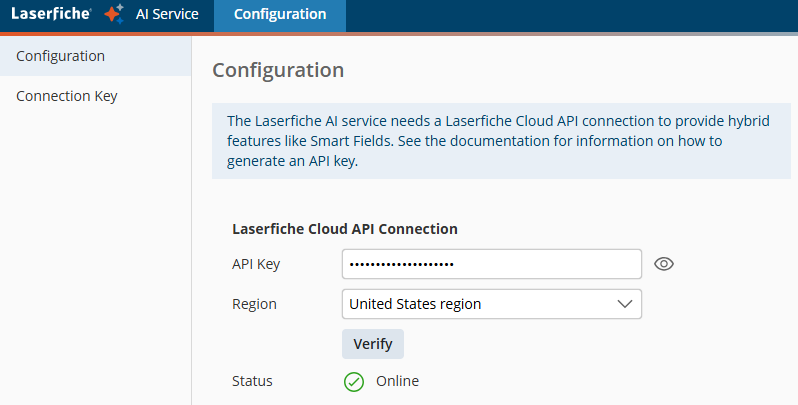Click the Region field label
Viewport: 798px width, 405px height.
tap(254, 304)
